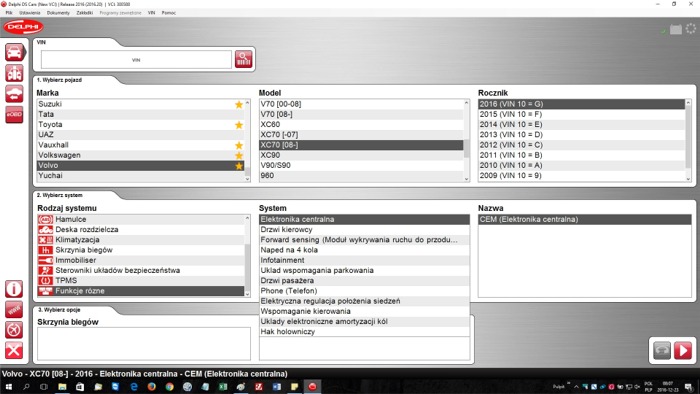700x394 pixels.
Task: Toggle favorite star for Volvo
Action: (239, 166)
